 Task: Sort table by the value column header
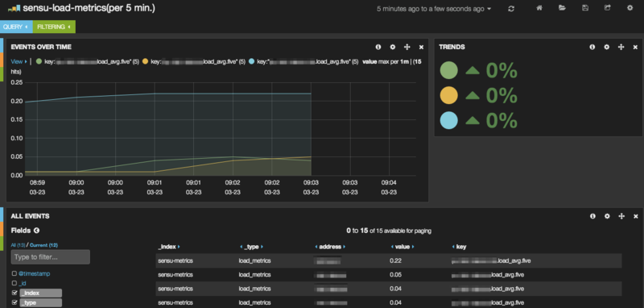coord(402,247)
